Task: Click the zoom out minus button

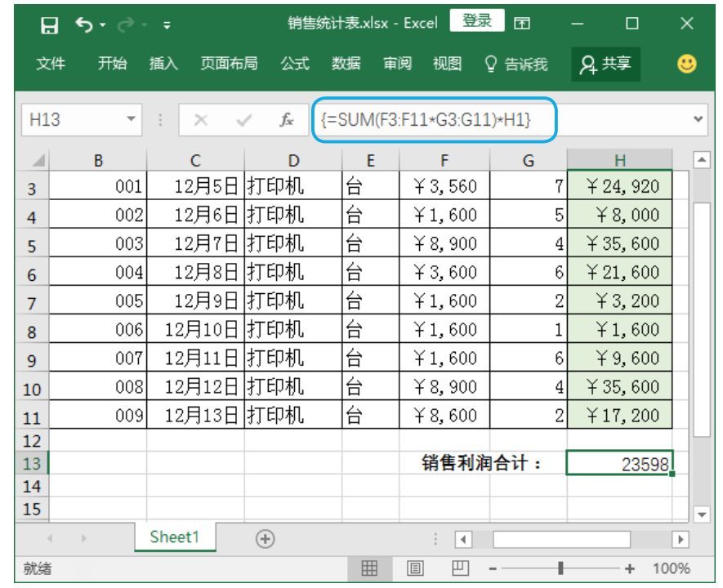Action: click(493, 569)
